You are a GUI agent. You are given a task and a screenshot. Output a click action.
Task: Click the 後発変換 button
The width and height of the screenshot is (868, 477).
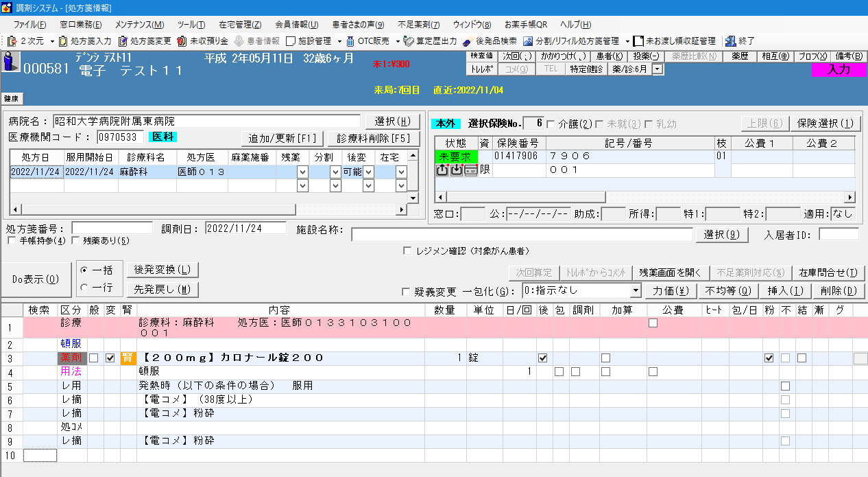(162, 270)
